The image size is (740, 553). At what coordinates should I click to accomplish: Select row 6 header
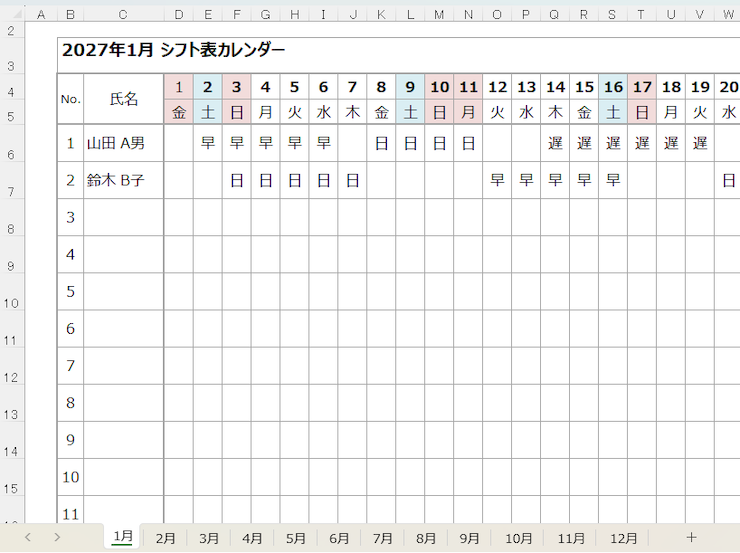pos(11,143)
